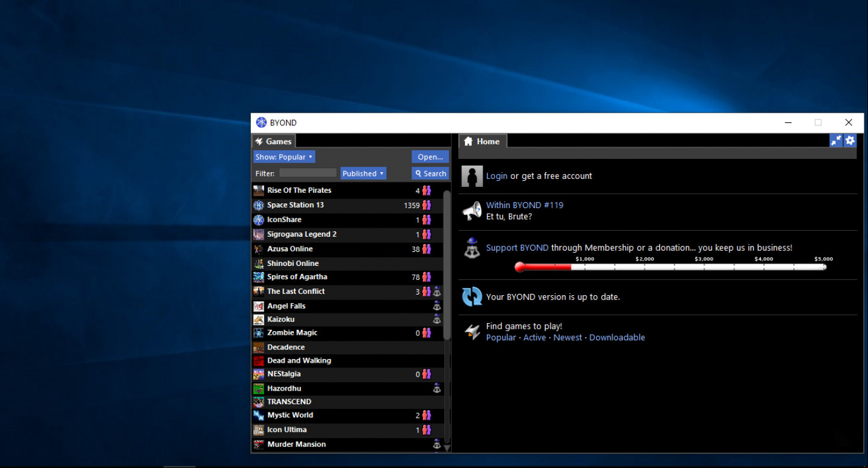
Task: Select Dead and Walking in the list
Action: coord(299,360)
